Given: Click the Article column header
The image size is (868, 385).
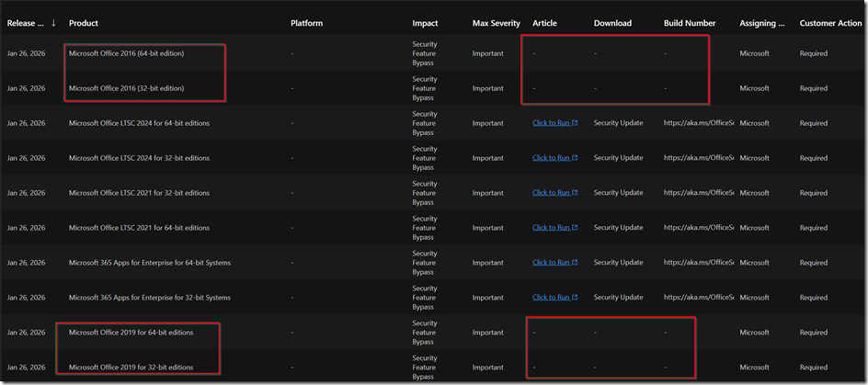Looking at the screenshot, I should click(x=544, y=23).
